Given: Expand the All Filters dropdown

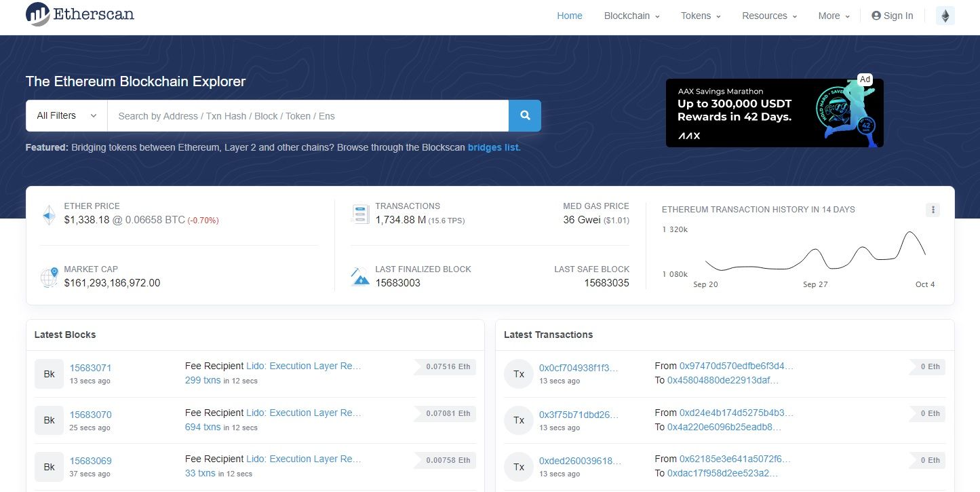Looking at the screenshot, I should 66,116.
